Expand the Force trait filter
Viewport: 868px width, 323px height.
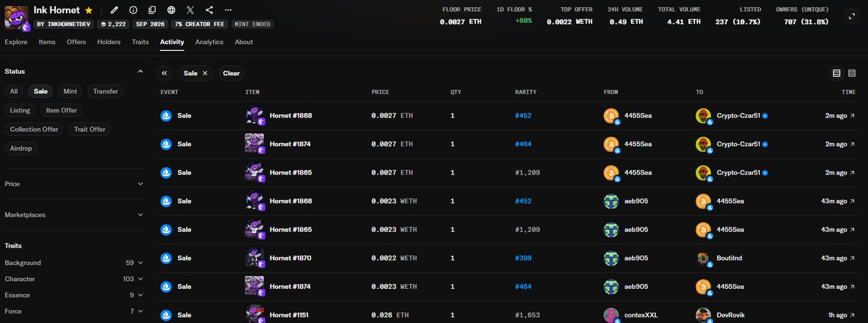[74, 311]
